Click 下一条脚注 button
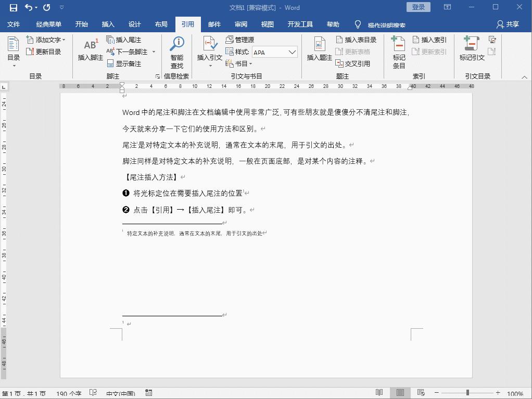The width and height of the screenshot is (532, 399). tap(127, 52)
